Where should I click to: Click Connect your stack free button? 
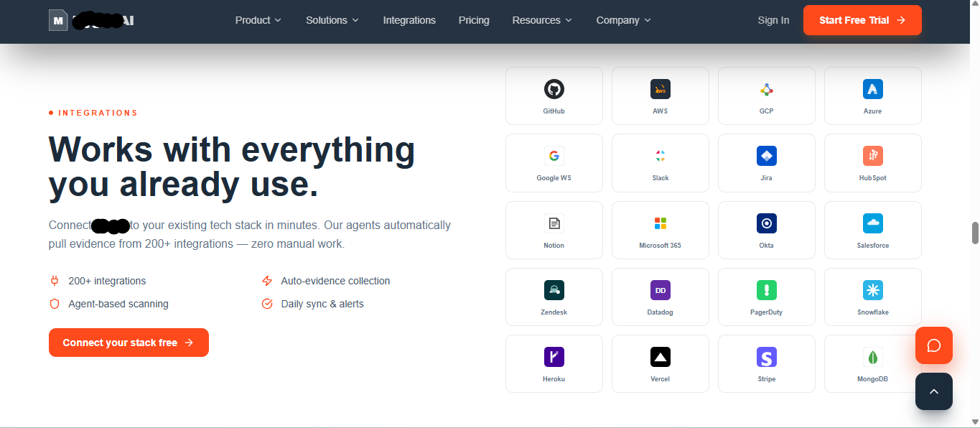click(129, 343)
